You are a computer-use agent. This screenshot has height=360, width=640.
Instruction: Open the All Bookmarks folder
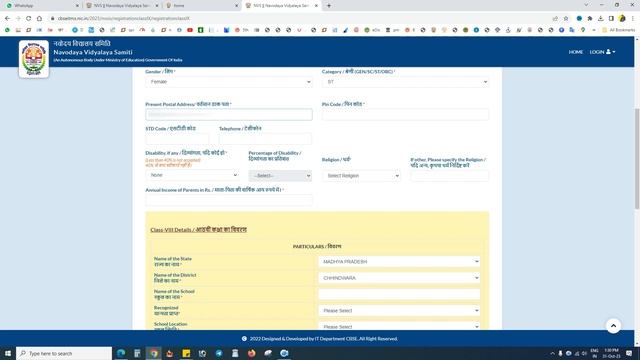(618, 30)
